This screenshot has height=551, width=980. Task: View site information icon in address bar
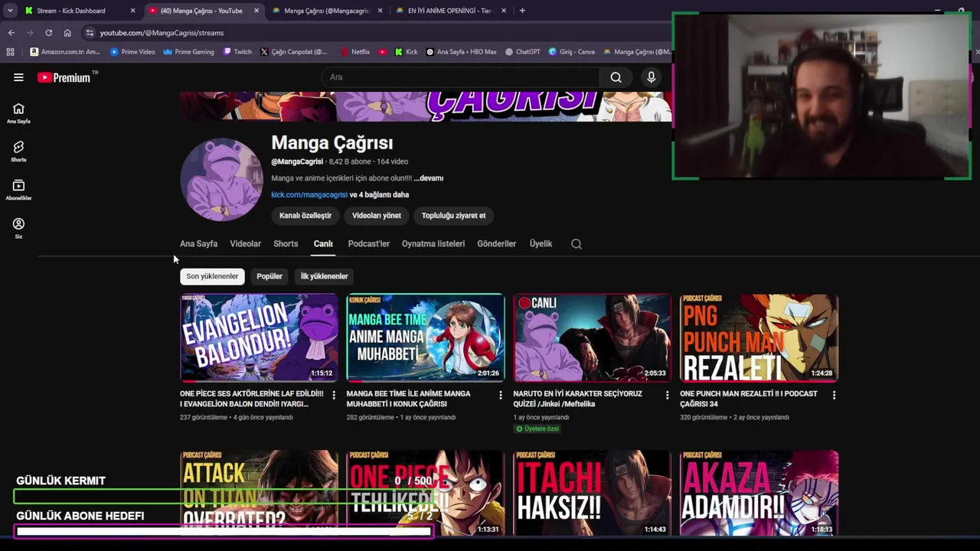coord(90,33)
